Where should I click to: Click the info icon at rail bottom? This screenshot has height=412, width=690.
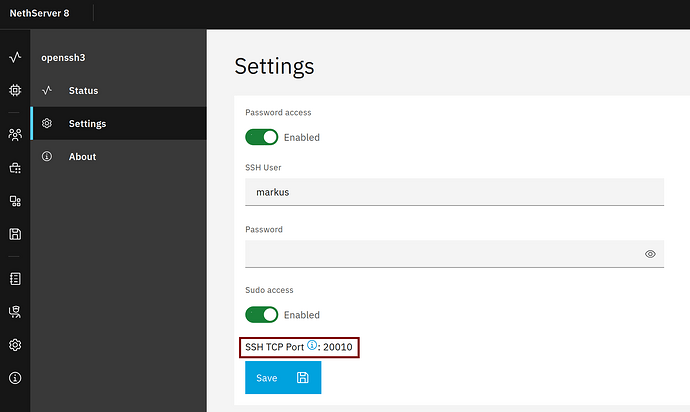tap(15, 378)
